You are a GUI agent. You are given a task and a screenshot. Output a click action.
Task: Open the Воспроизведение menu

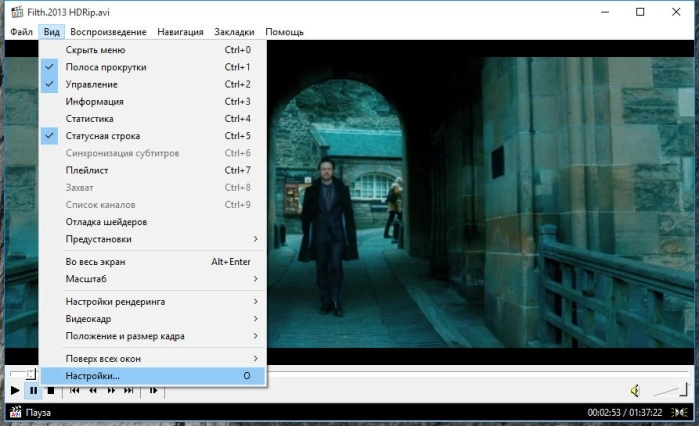coord(108,32)
